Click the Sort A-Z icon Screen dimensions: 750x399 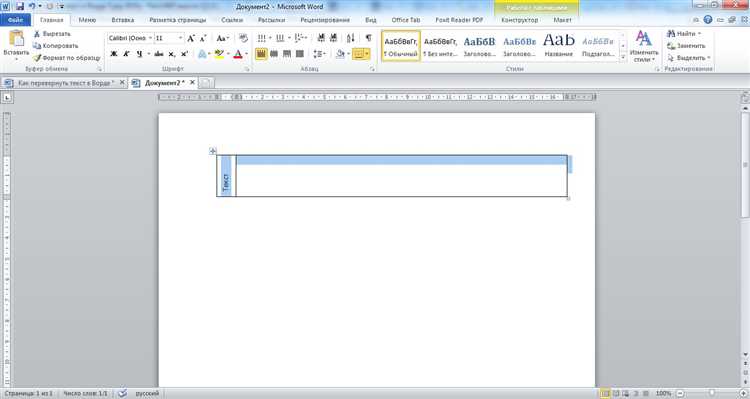pos(351,38)
